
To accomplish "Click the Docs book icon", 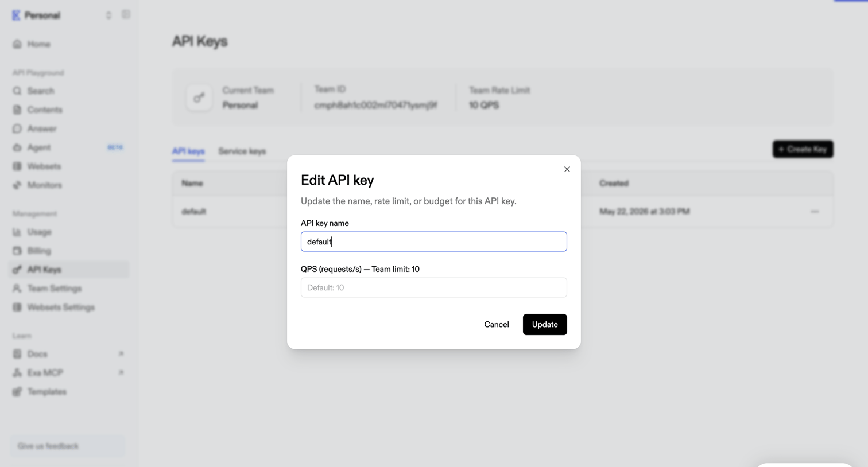I will (17, 354).
